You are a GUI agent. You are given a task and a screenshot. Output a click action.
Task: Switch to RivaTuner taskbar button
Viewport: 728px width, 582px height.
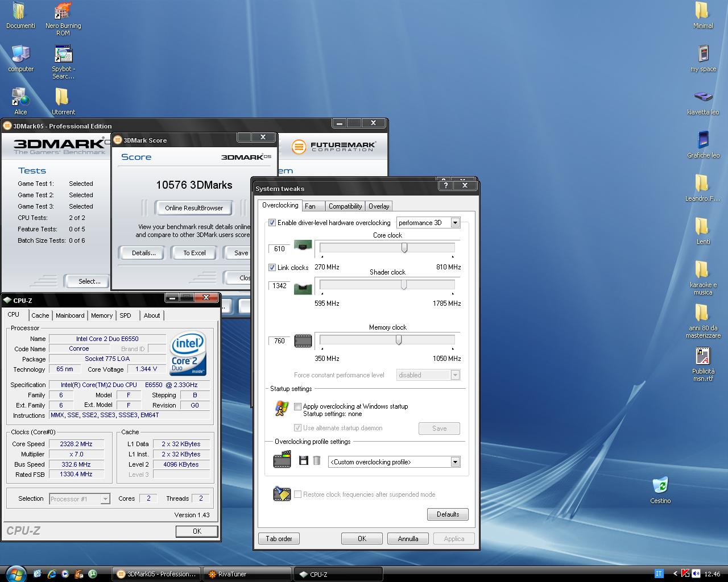[247, 574]
